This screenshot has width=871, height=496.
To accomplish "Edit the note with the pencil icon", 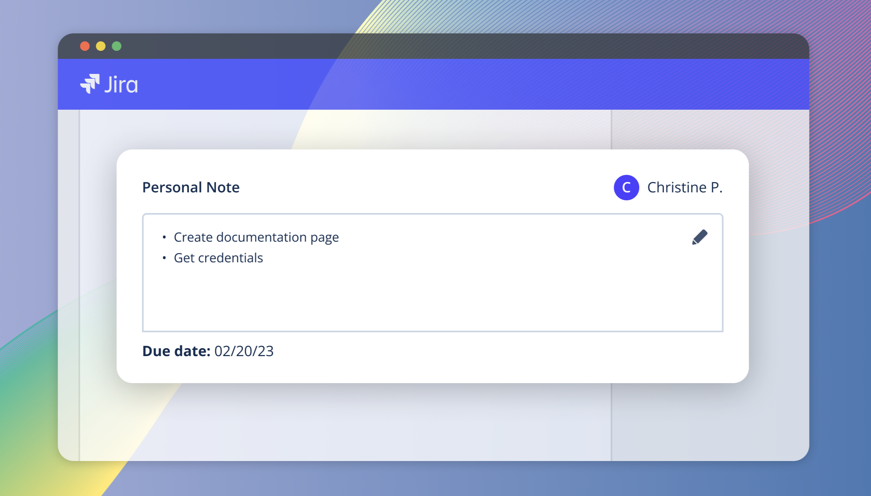I will tap(699, 237).
